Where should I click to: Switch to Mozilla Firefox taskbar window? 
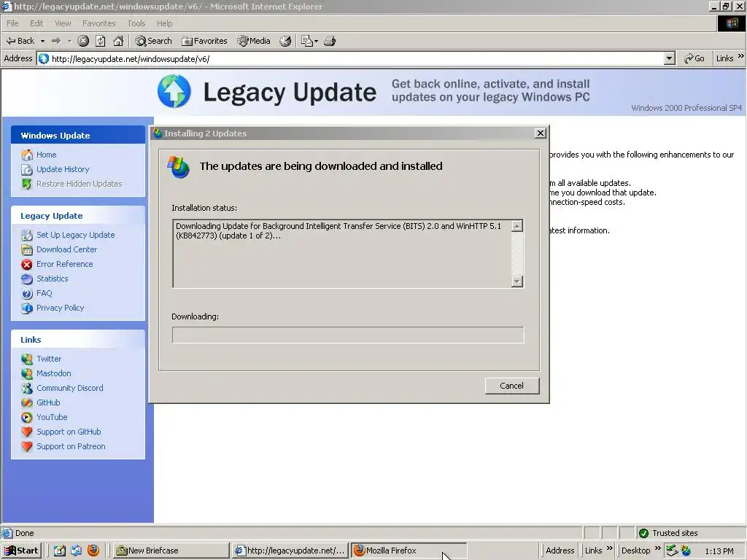[409, 551]
